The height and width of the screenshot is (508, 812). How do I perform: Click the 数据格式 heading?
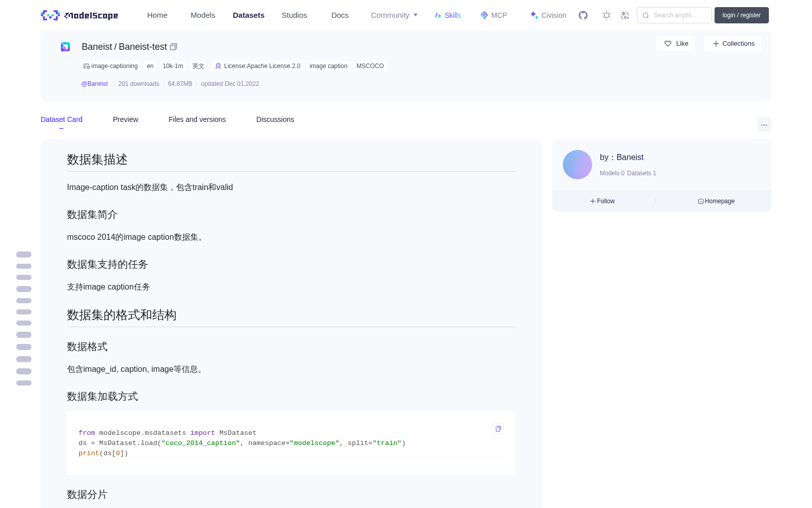87,347
